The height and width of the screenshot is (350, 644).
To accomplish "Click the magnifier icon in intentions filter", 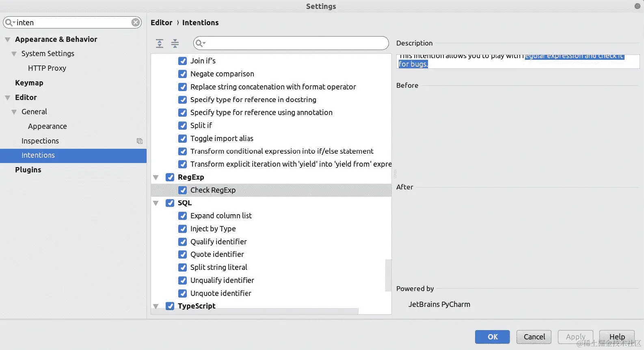I will [200, 43].
